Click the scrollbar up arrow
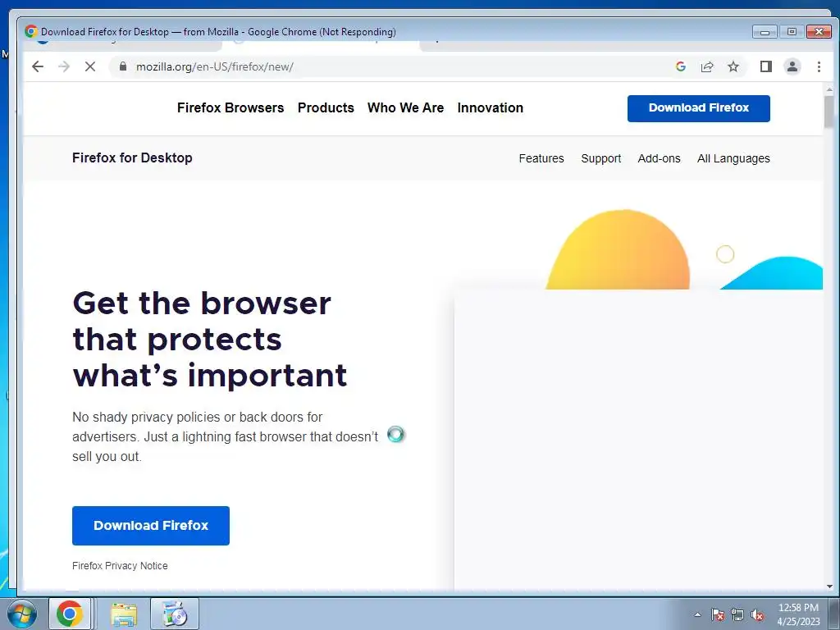This screenshot has width=840, height=630. pos(829,89)
